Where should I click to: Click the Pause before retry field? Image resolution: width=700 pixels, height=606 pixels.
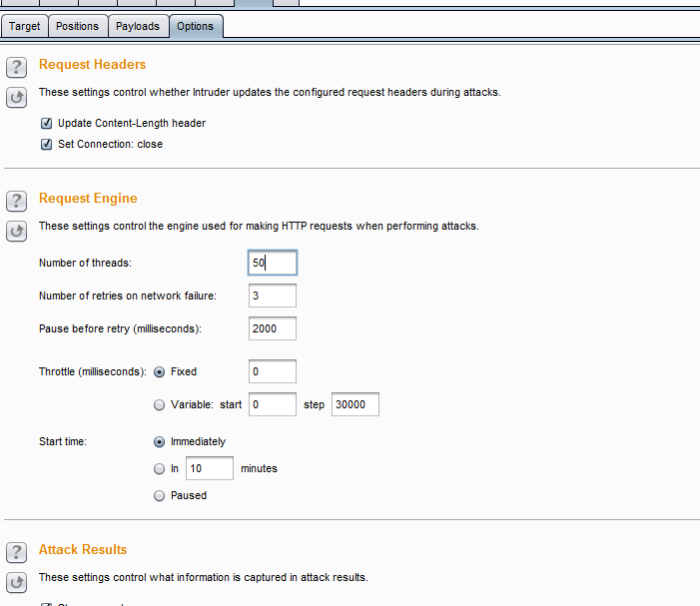tap(272, 328)
